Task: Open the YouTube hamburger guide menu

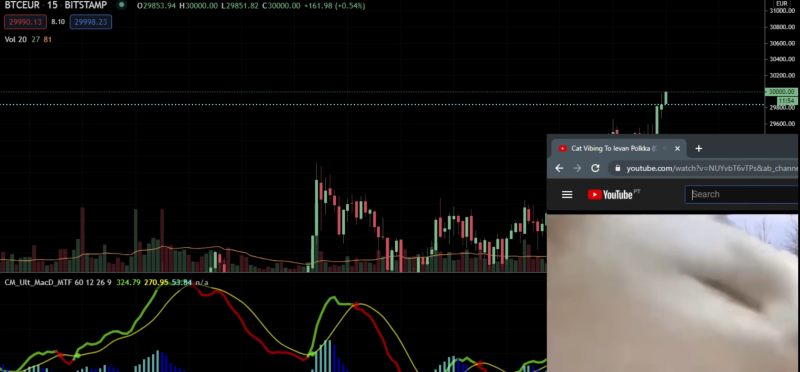Action: 567,194
